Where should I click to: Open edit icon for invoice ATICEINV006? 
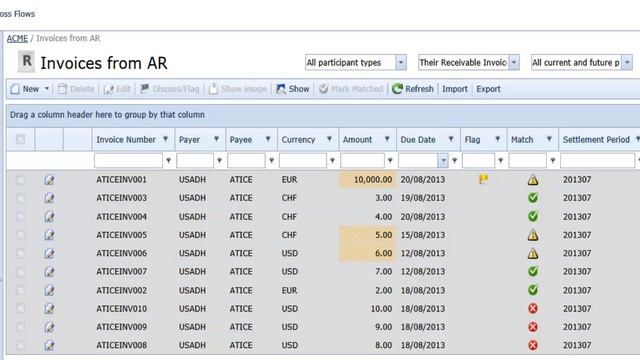pyautogui.click(x=49, y=253)
